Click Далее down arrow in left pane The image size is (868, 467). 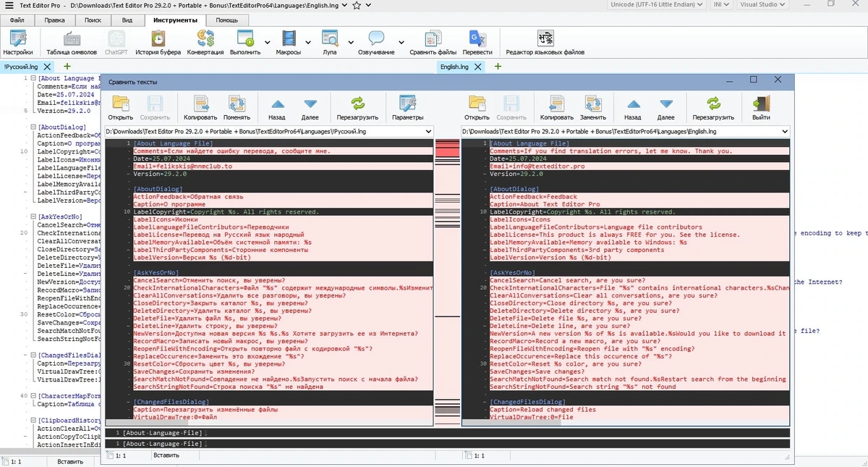(x=310, y=108)
